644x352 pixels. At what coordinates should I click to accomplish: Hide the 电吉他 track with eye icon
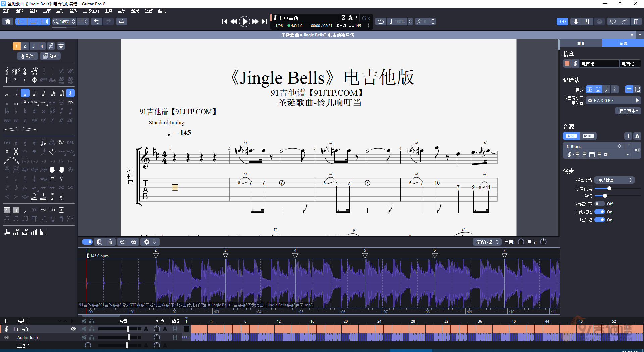(x=73, y=329)
